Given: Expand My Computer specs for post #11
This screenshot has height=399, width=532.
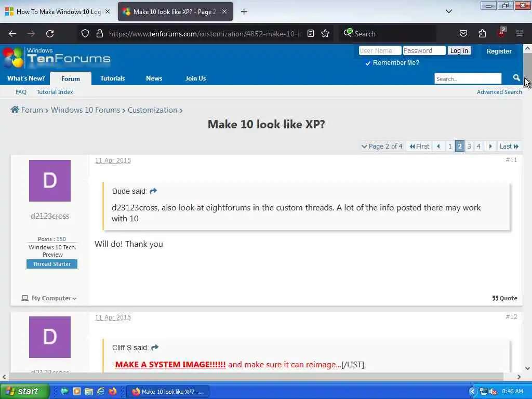Looking at the screenshot, I should (49, 298).
